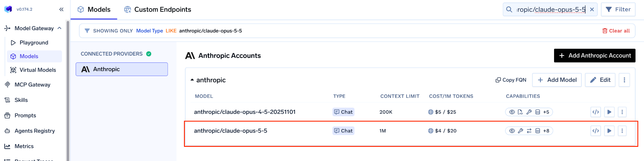Switch to the Custom Endpoints tab

tap(158, 9)
